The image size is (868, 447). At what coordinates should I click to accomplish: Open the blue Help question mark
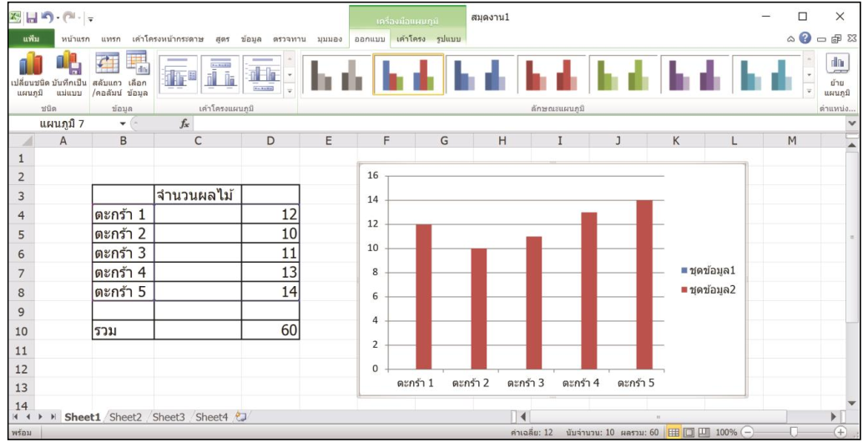pos(805,38)
